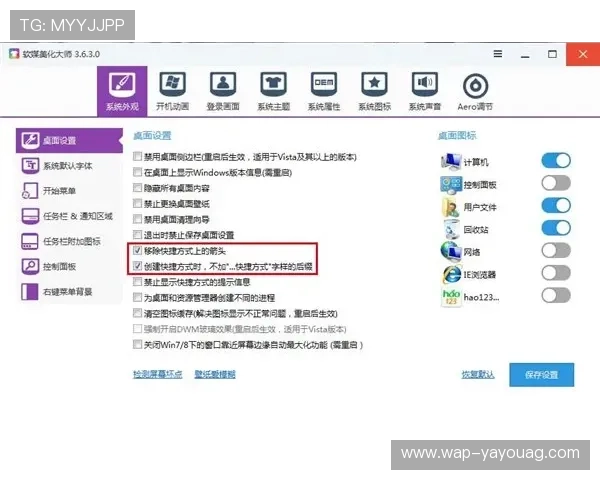This screenshot has height=480, width=600.
Task: Open the 系统声音 speaker icon
Action: pos(425,85)
